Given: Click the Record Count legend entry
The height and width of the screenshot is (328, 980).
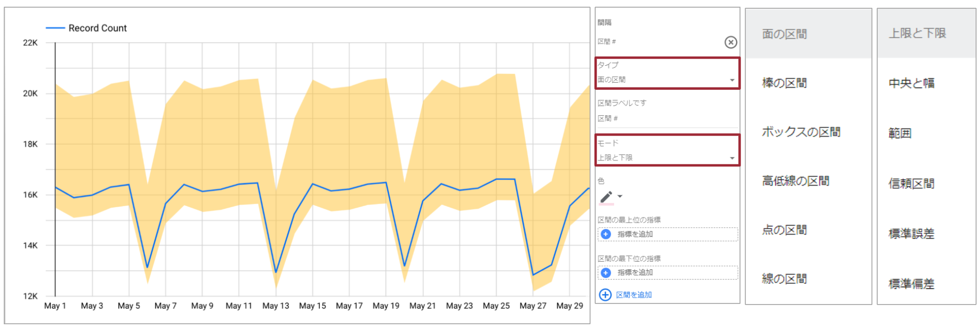Looking at the screenshot, I should point(97,28).
